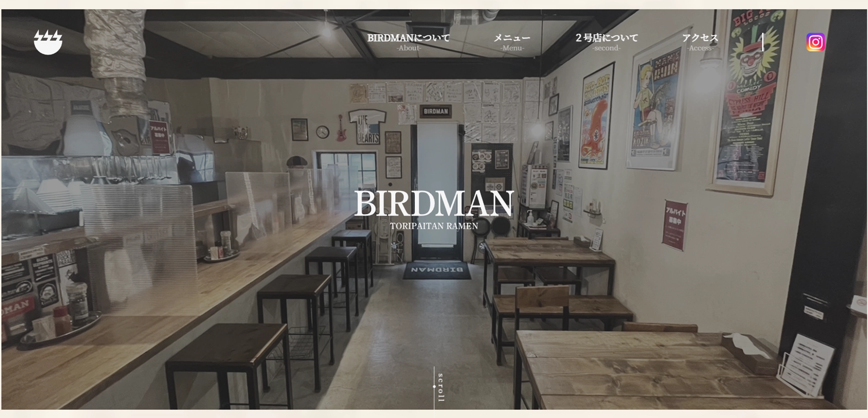Click the -Access- subtitle label

[700, 48]
